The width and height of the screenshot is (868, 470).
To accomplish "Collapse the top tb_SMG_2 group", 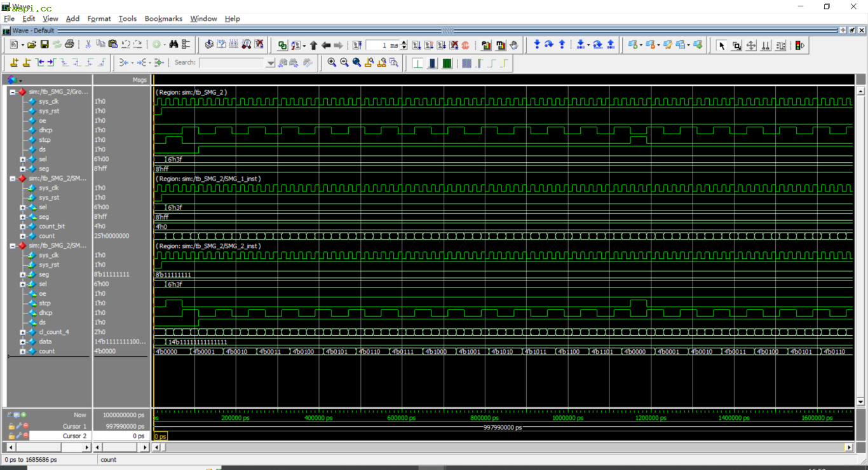I will [x=12, y=92].
